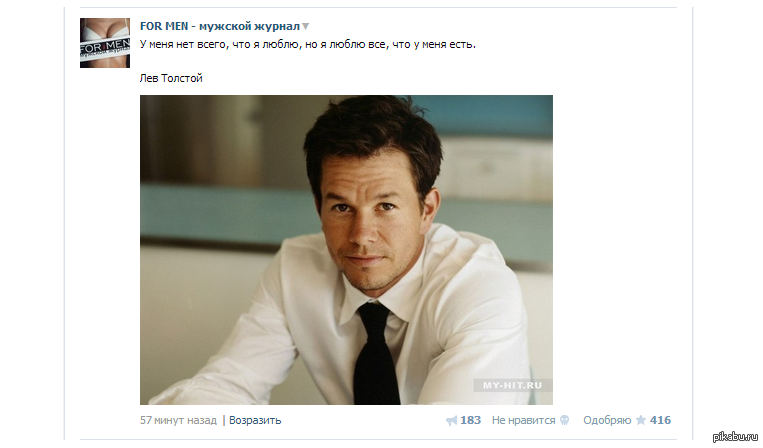The height and width of the screenshot is (448, 763).
Task: Open the attached photo of man in tie
Action: 346,250
